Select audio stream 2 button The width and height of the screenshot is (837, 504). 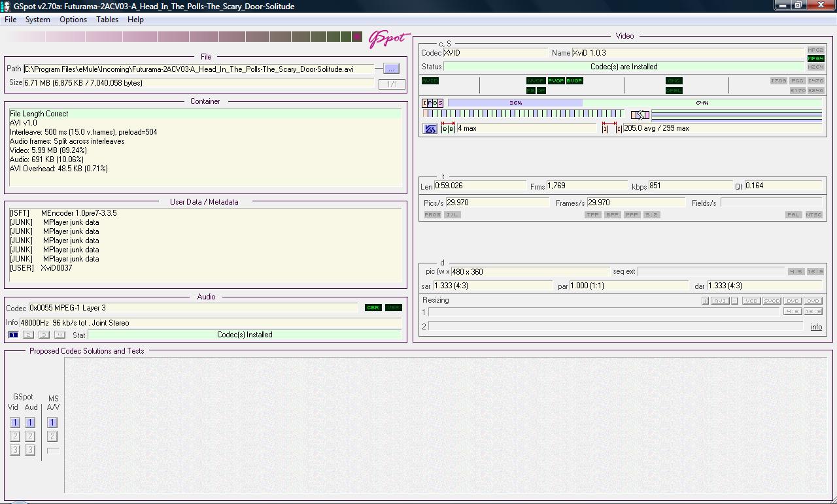[28, 335]
